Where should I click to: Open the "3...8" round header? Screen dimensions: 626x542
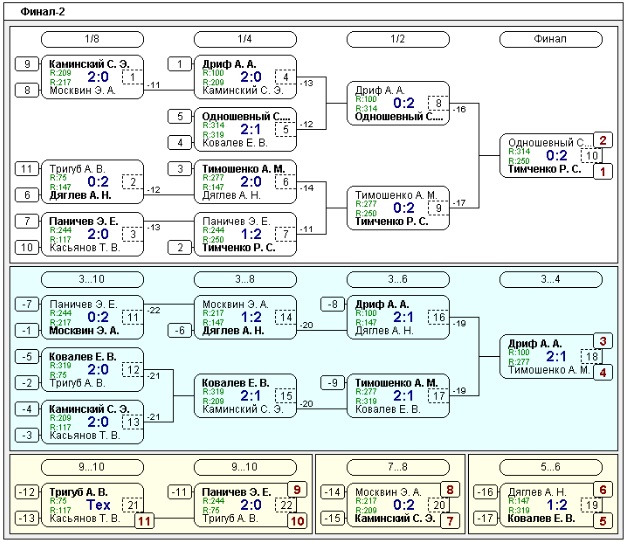click(245, 279)
